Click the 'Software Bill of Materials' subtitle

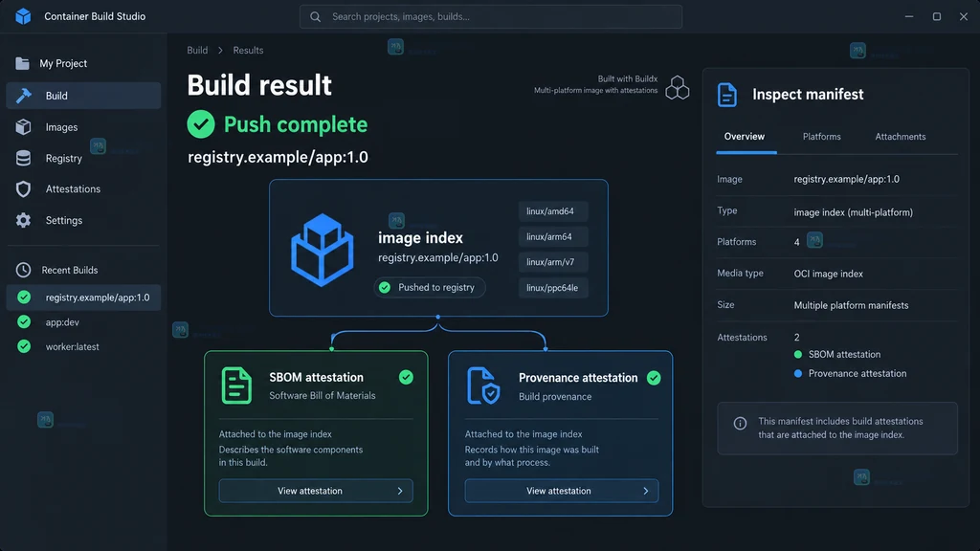tap(322, 395)
